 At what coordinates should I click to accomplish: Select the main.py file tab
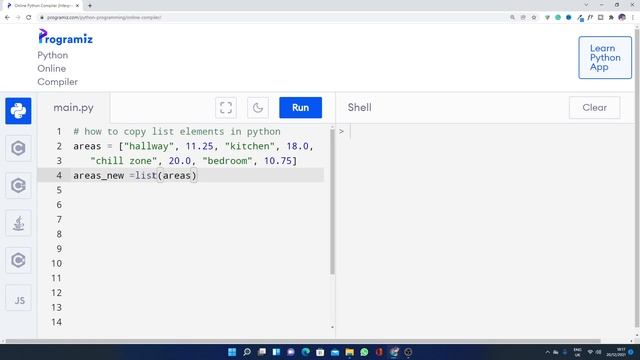point(73,108)
